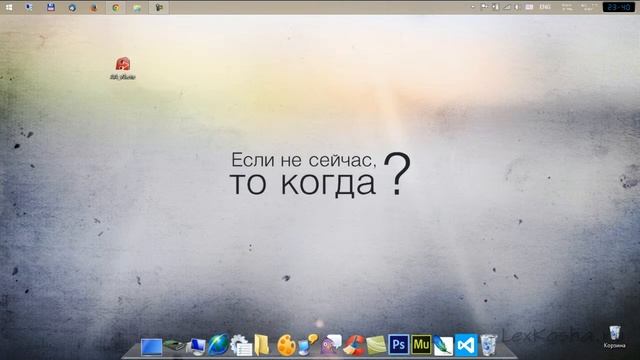Launch Pidgin messenger from dock
This screenshot has width=640, height=360.
(331, 345)
